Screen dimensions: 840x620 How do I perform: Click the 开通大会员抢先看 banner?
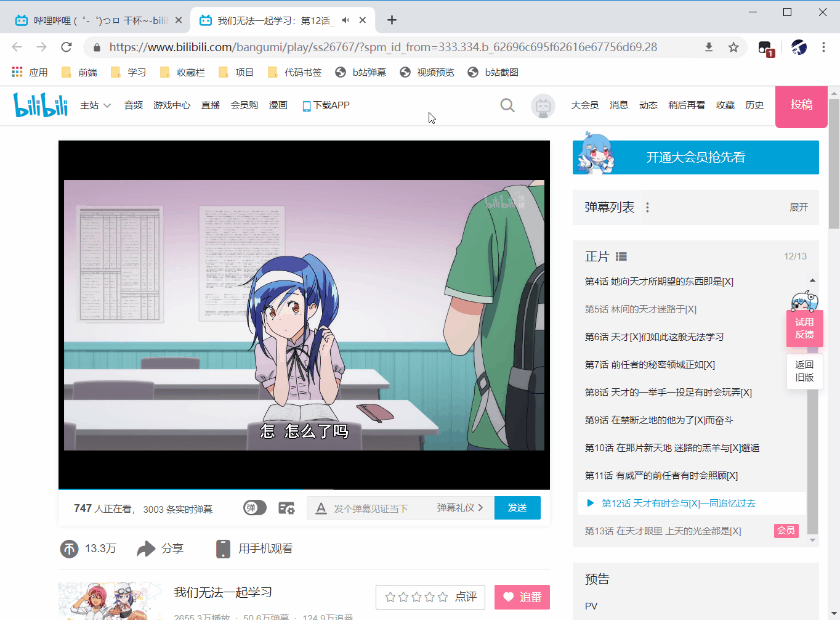[x=696, y=157]
